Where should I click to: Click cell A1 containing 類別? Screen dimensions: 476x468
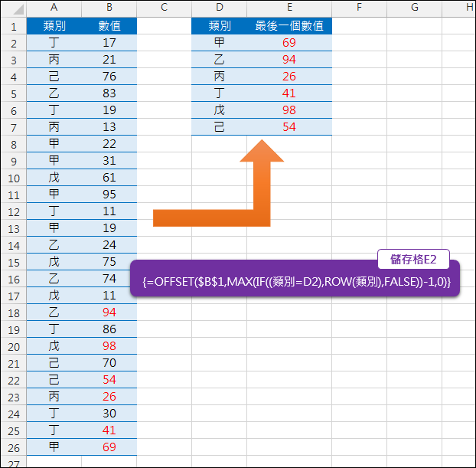coord(54,26)
